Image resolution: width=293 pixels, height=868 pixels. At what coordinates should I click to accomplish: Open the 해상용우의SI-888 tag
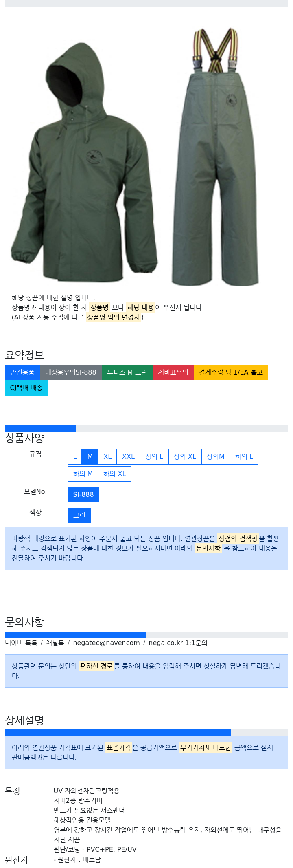point(71,372)
